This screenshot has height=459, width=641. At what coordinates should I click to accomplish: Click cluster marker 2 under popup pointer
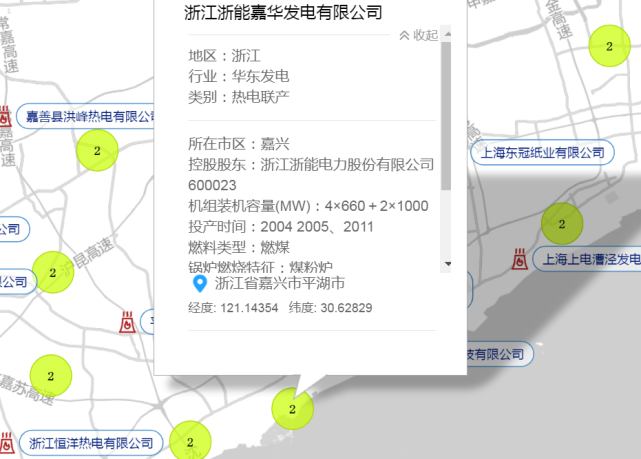pyautogui.click(x=292, y=409)
